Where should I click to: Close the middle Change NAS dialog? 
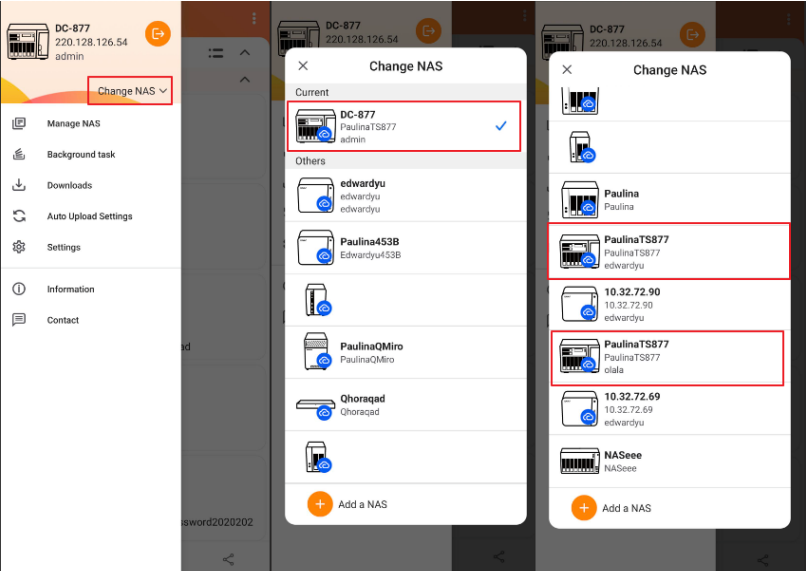pyautogui.click(x=303, y=66)
